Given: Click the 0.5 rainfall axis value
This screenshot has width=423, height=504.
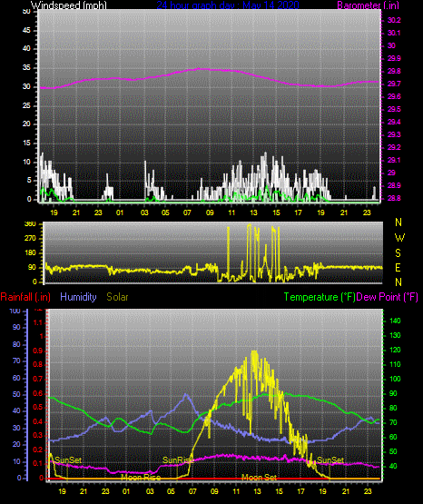Looking at the screenshot, I should coord(38,407).
